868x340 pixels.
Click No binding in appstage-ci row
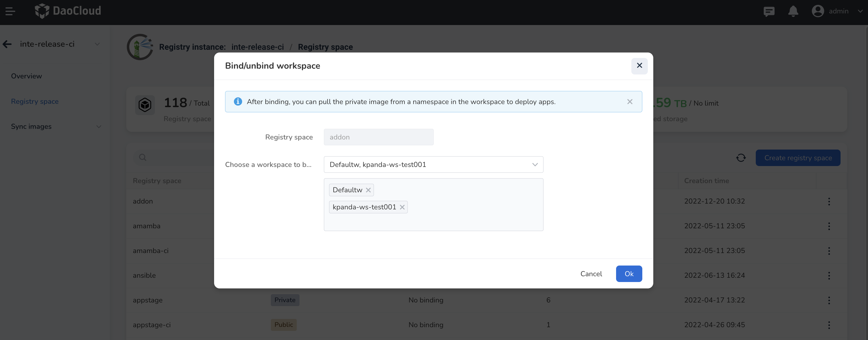pyautogui.click(x=425, y=324)
